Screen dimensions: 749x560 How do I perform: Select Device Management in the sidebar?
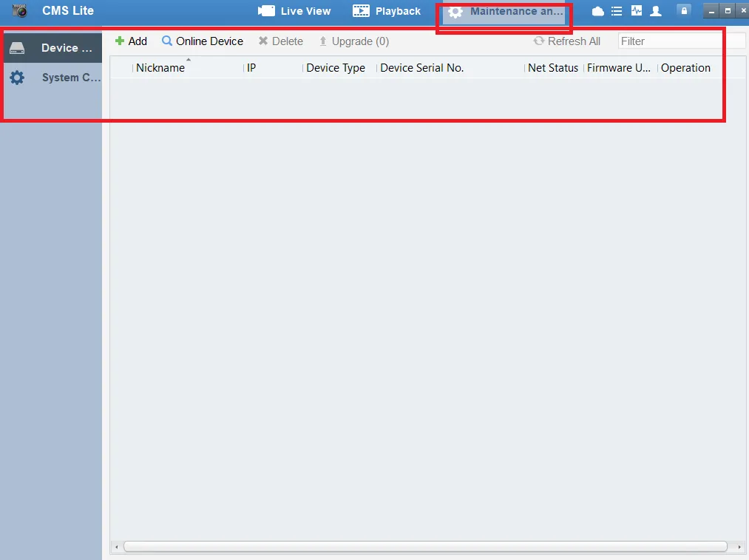[51, 48]
